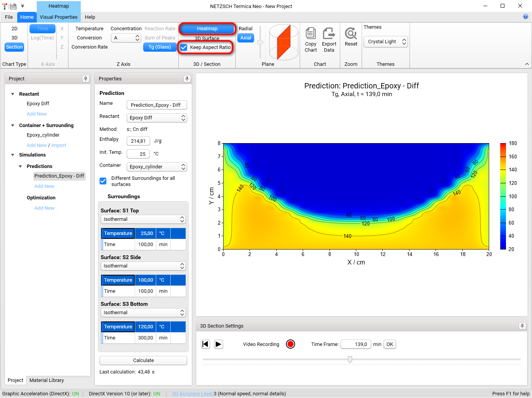Open the Visual Properties tab
532x398 pixels.
pos(59,17)
